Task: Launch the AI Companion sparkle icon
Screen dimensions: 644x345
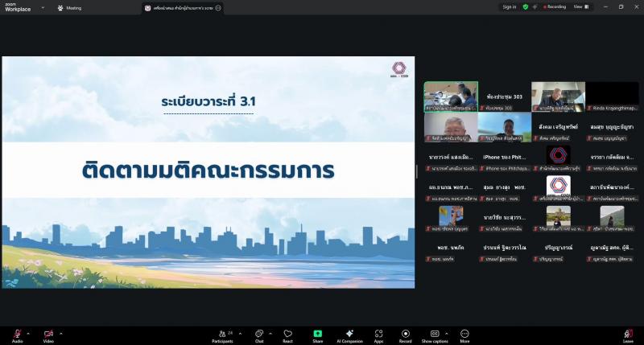Action: [349, 336]
